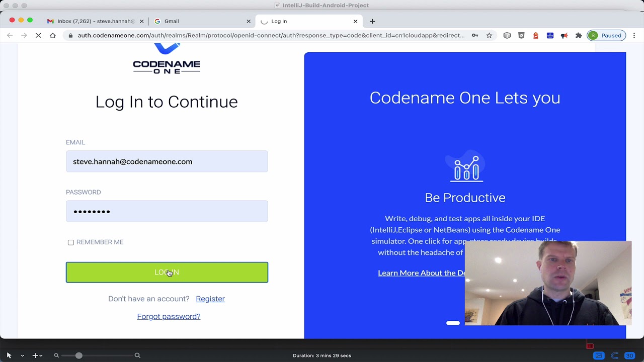Focus the Email input field
644x362 pixels.
[x=167, y=161]
